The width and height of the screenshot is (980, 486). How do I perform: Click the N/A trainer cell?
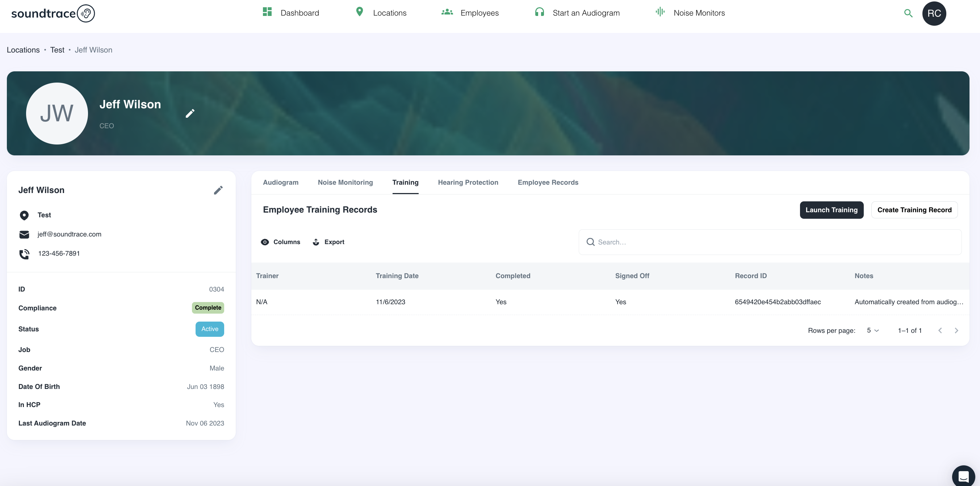261,302
